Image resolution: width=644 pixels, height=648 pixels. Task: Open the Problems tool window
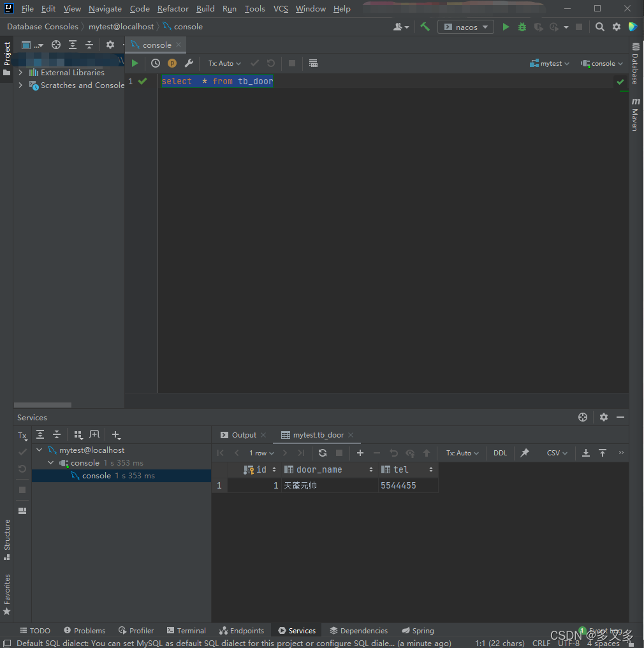(85, 630)
